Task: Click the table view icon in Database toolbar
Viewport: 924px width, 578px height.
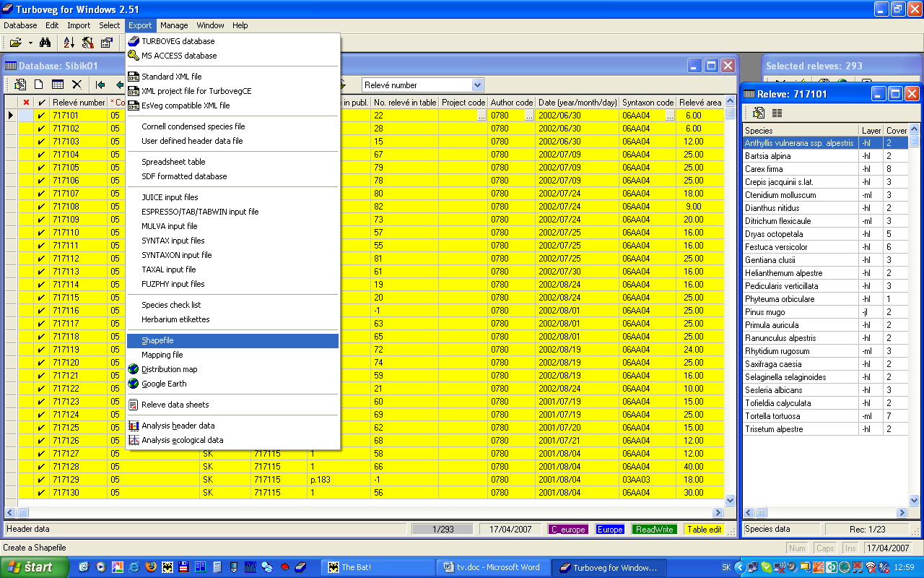Action: [x=58, y=85]
